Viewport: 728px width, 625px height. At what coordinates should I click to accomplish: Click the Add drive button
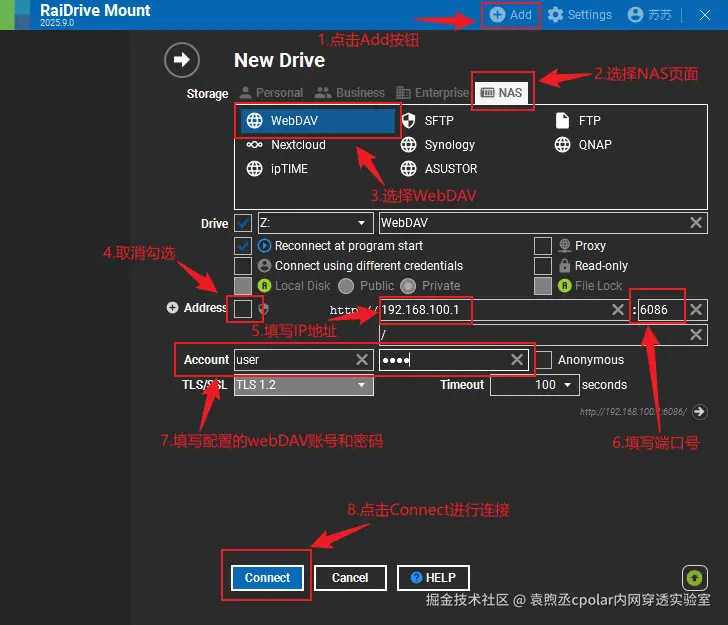[510, 15]
